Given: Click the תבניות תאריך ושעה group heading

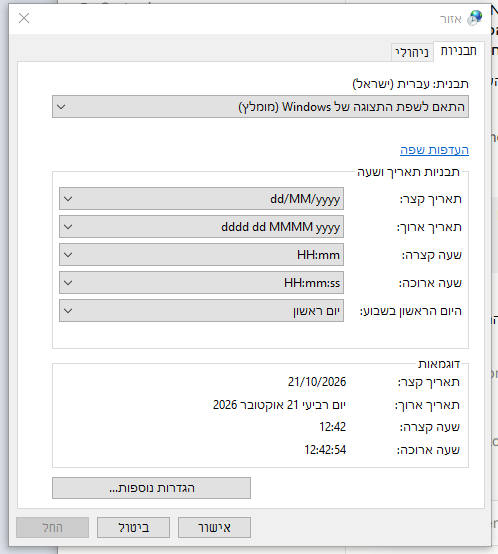Looking at the screenshot, I should click(x=408, y=172).
